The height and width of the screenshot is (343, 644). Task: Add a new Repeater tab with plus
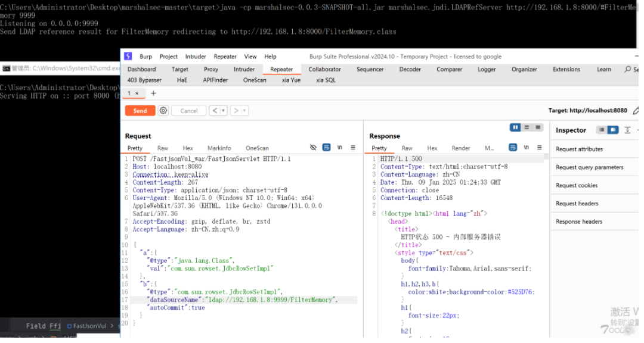tap(154, 93)
